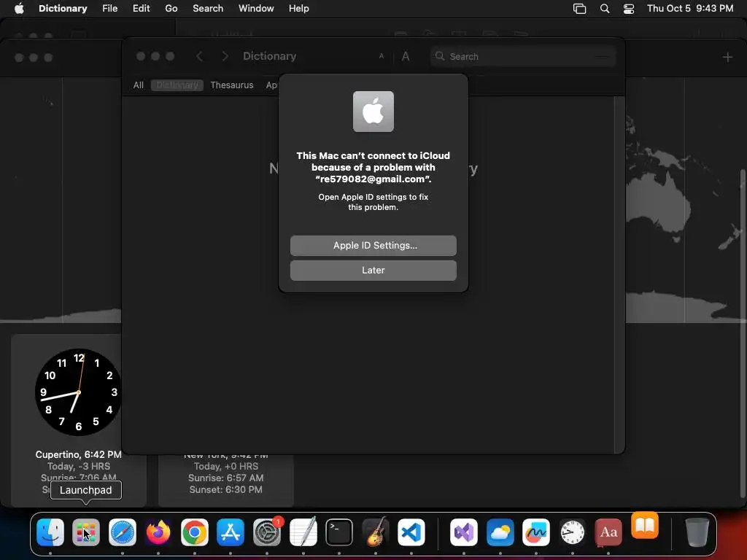The image size is (747, 560).
Task: Open Terminal from the Dock
Action: (x=339, y=532)
